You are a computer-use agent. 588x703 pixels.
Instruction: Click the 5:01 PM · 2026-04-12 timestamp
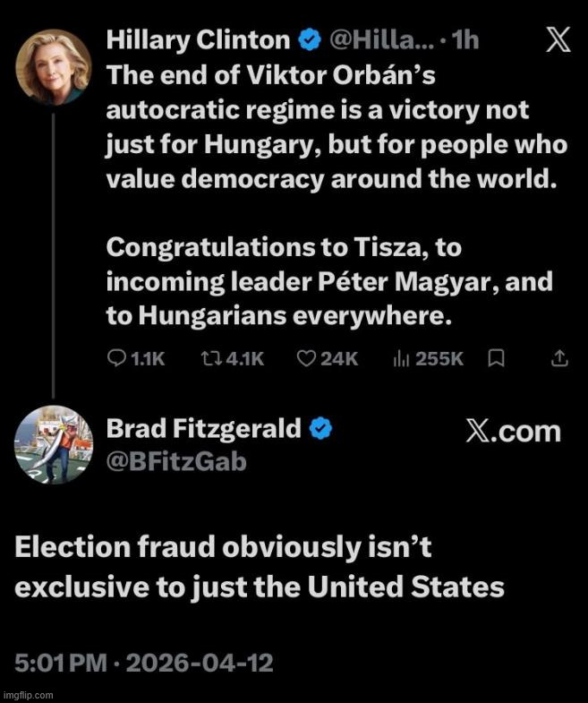[x=144, y=664]
